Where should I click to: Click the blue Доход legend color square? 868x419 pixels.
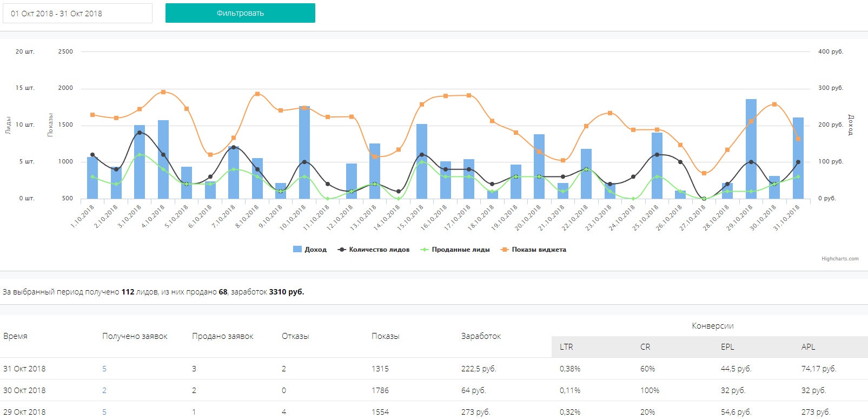click(297, 250)
